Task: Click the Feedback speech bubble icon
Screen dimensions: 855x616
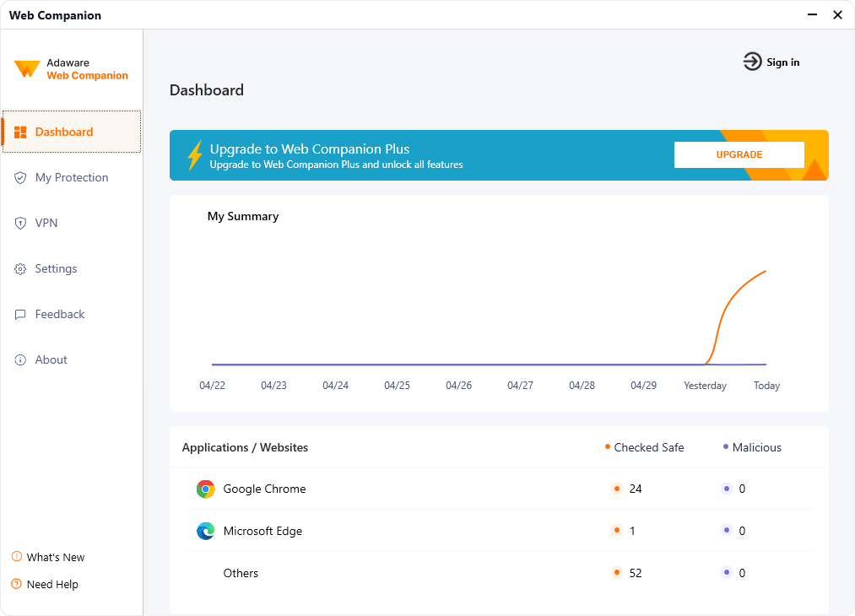Action: [x=20, y=314]
